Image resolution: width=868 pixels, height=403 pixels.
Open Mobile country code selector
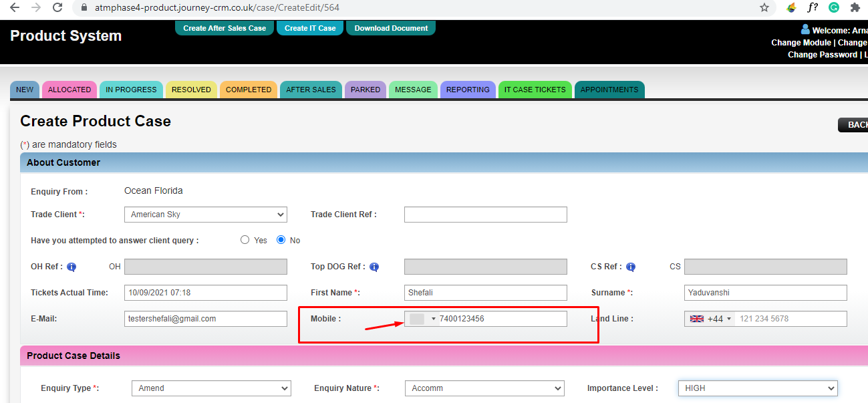click(422, 319)
